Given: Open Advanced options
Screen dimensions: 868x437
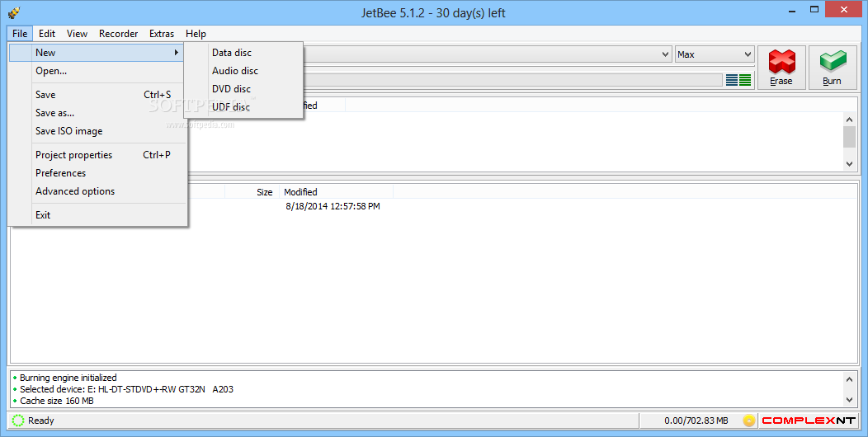Looking at the screenshot, I should pyautogui.click(x=97, y=191).
